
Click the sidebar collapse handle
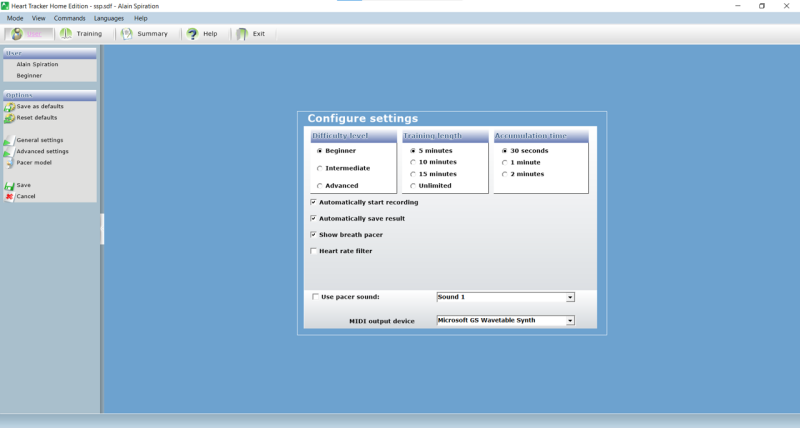click(102, 229)
